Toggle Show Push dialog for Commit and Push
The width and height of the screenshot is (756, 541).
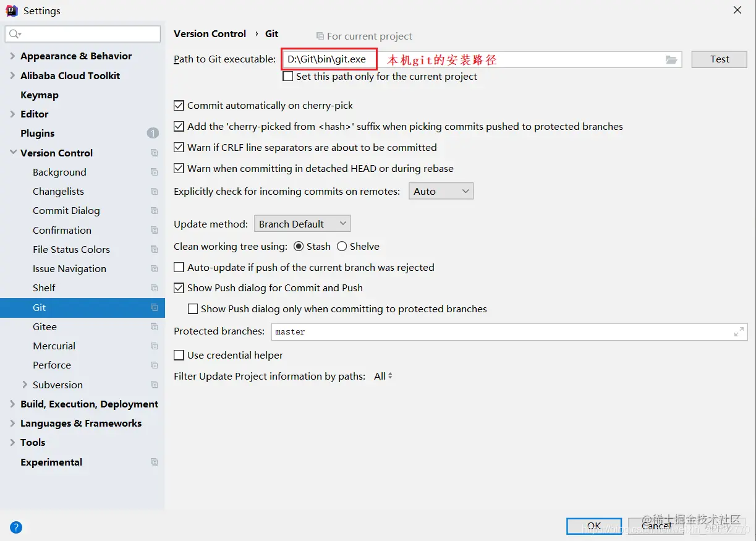point(179,288)
